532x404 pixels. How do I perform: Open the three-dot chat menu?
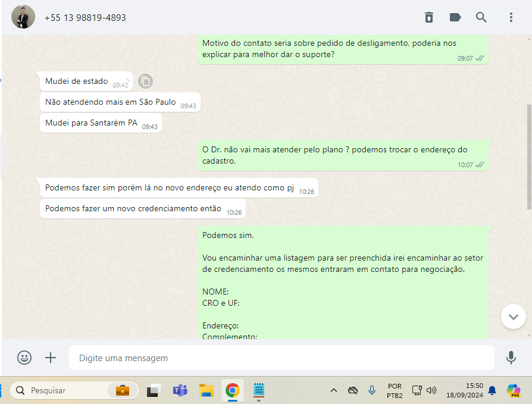pos(511,17)
